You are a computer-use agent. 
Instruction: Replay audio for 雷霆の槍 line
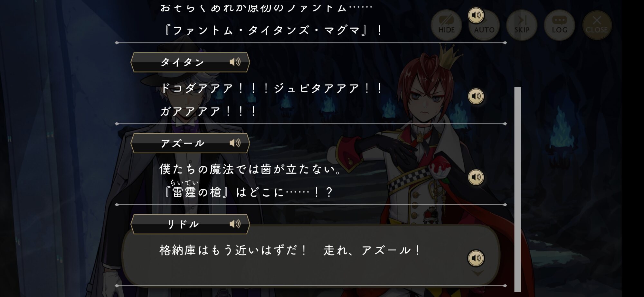tap(476, 177)
